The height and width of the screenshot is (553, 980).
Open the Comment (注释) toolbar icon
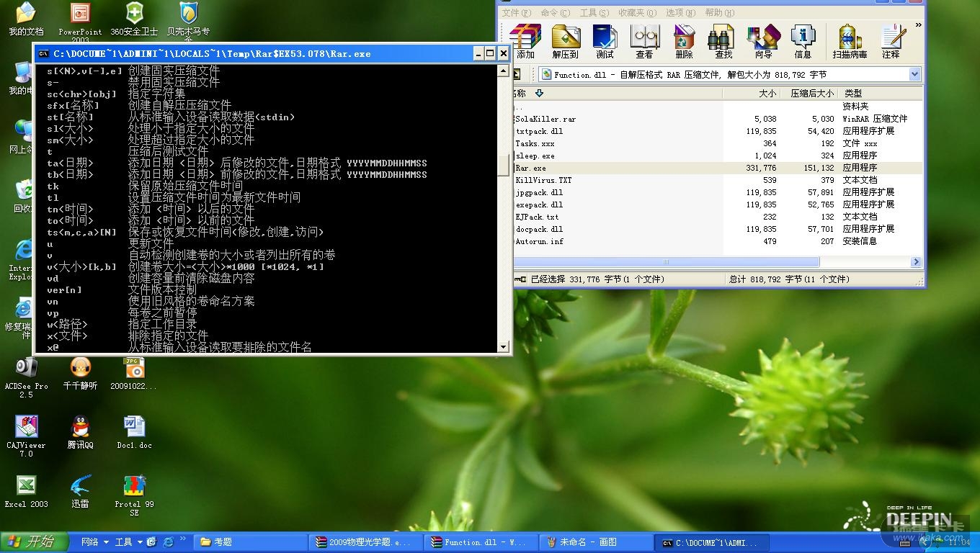click(x=891, y=41)
